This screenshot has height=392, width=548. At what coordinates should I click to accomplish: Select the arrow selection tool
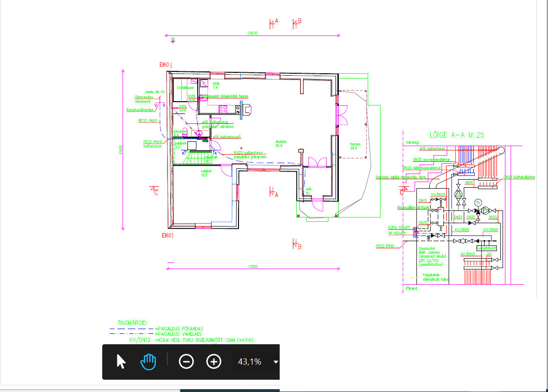[x=121, y=362]
